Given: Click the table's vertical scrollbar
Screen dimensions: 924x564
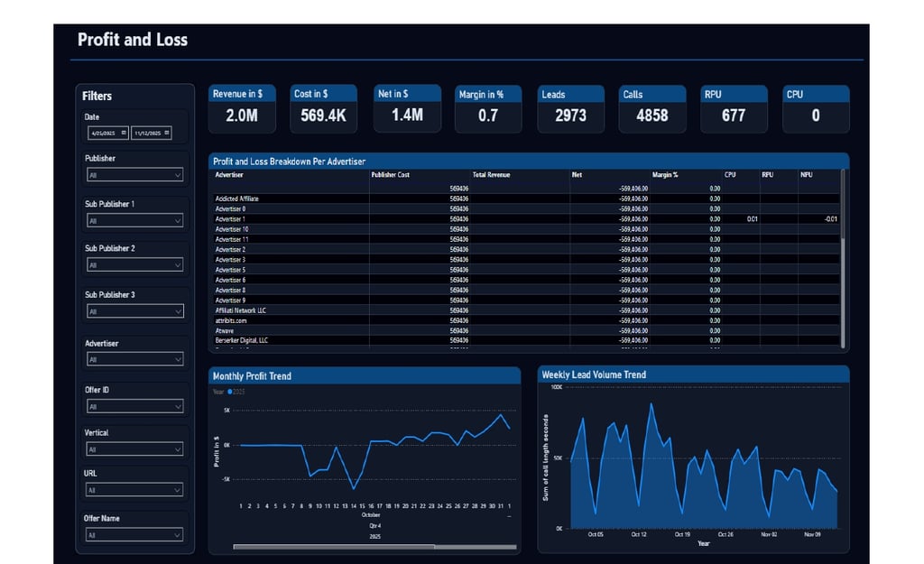Looking at the screenshot, I should click(843, 258).
